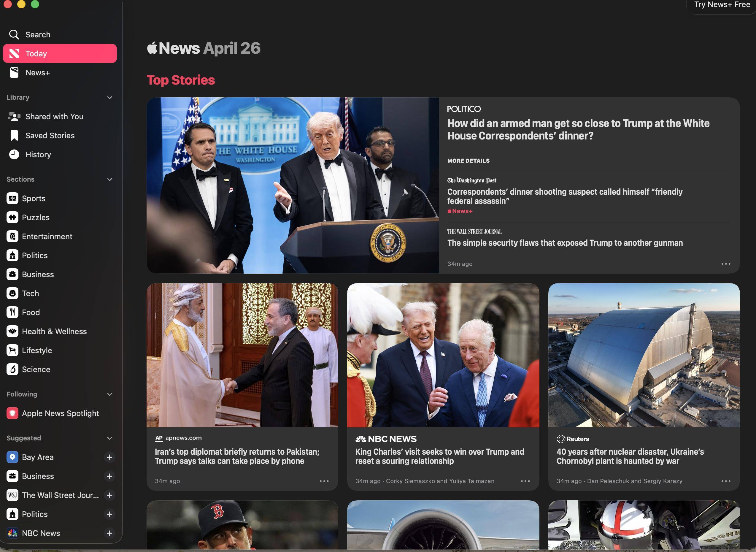Image resolution: width=756 pixels, height=552 pixels.
Task: Collapse the Suggested section chevron
Action: tap(109, 438)
